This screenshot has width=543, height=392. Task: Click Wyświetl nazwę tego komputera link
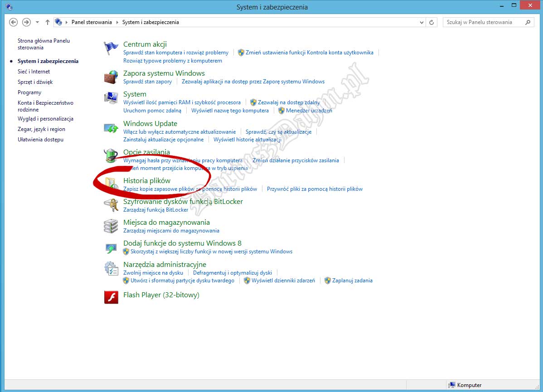230,111
